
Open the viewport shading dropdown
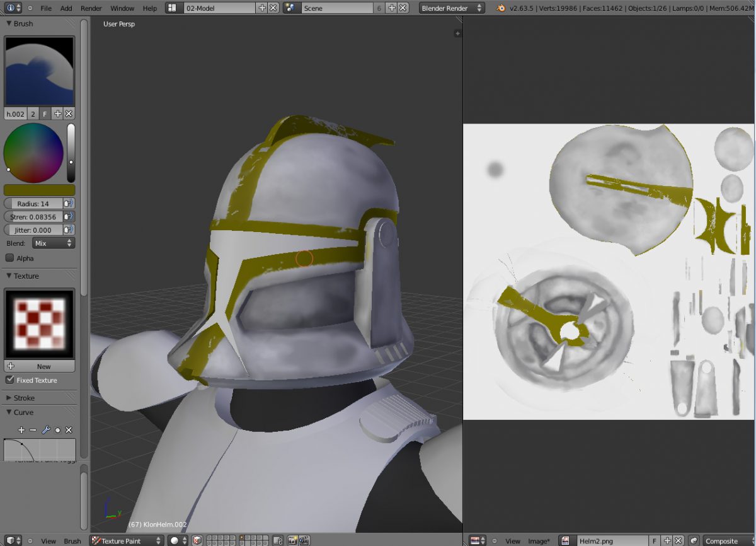[x=178, y=540]
